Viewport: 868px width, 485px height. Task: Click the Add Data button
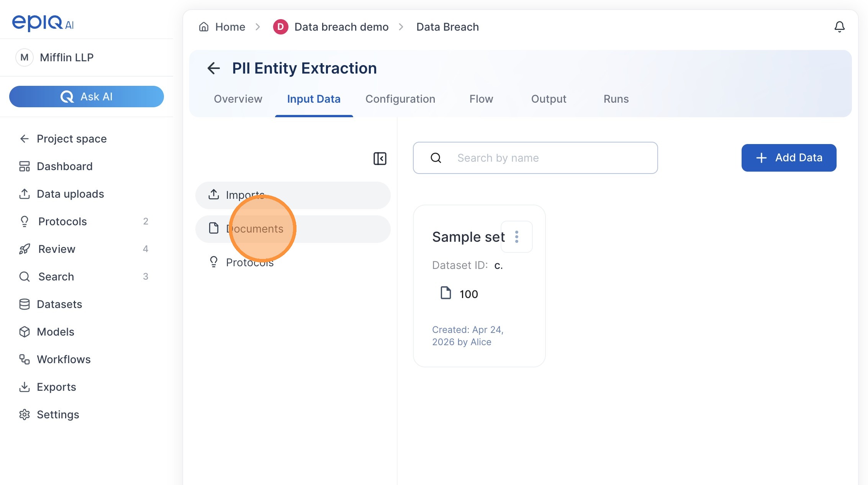coord(789,158)
